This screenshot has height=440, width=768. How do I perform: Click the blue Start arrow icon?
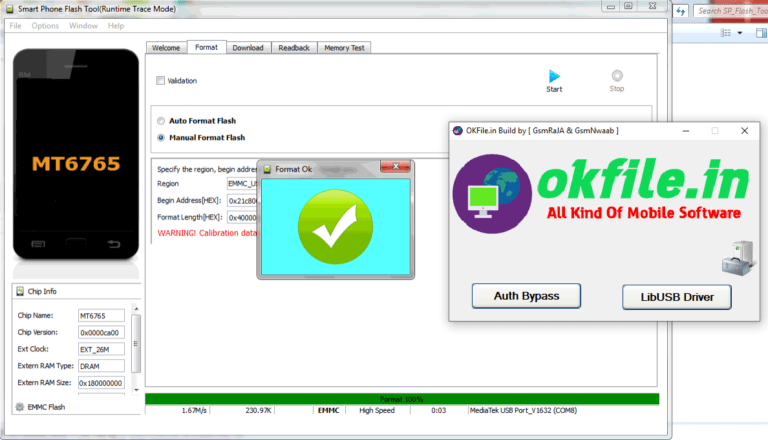pos(554,76)
